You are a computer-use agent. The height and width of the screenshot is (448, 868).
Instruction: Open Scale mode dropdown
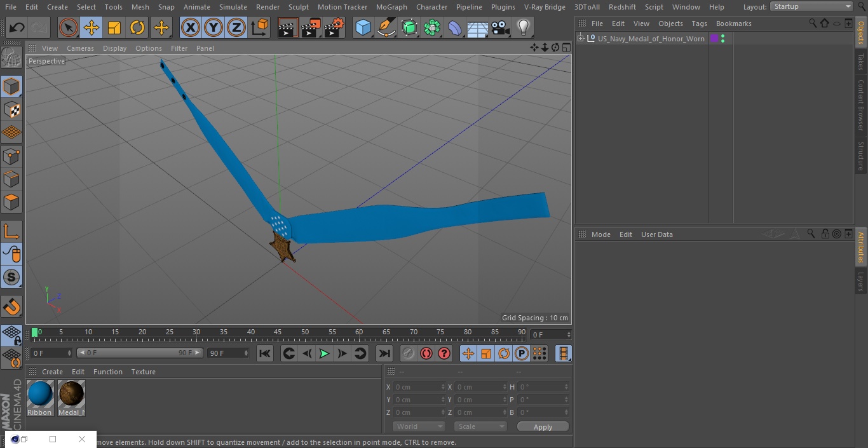(x=480, y=426)
